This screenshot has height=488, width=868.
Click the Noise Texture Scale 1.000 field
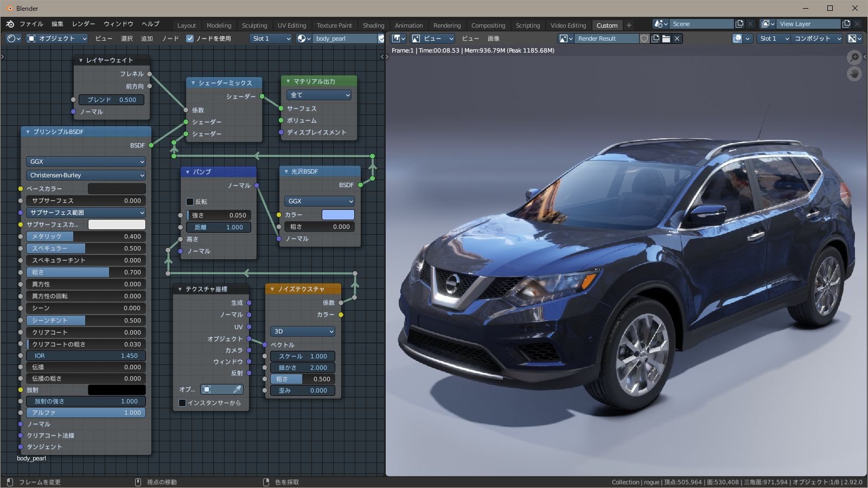pyautogui.click(x=303, y=356)
